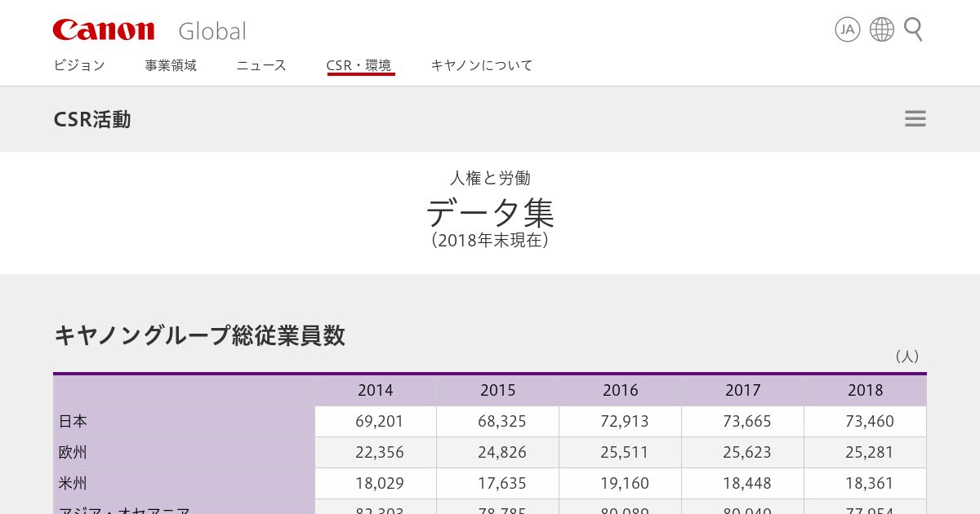This screenshot has height=514, width=980.
Task: Click Japan's 2018 value 73,460
Action: coord(870,421)
